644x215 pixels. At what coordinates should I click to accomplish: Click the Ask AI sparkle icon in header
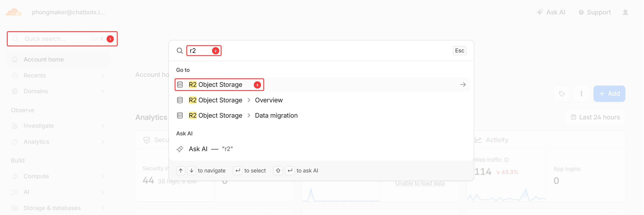click(x=540, y=12)
